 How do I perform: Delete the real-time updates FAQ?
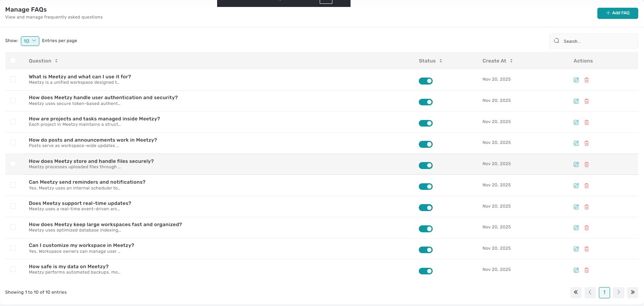click(x=587, y=207)
